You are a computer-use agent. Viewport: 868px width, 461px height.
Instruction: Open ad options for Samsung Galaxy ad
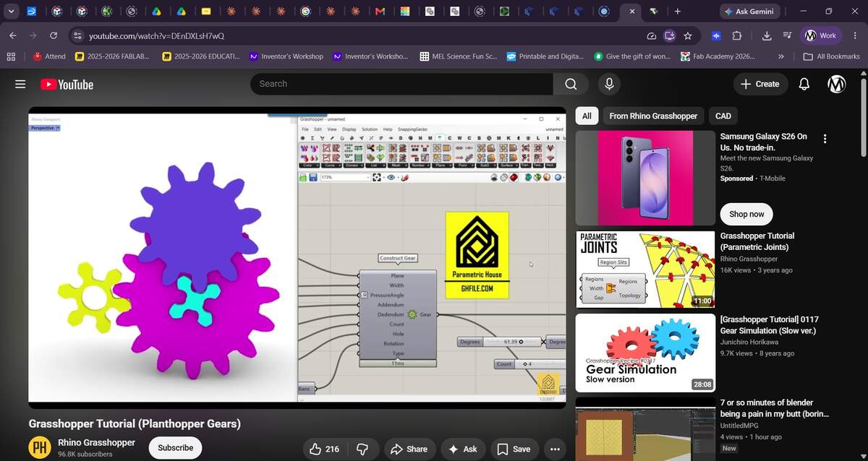[x=825, y=139]
